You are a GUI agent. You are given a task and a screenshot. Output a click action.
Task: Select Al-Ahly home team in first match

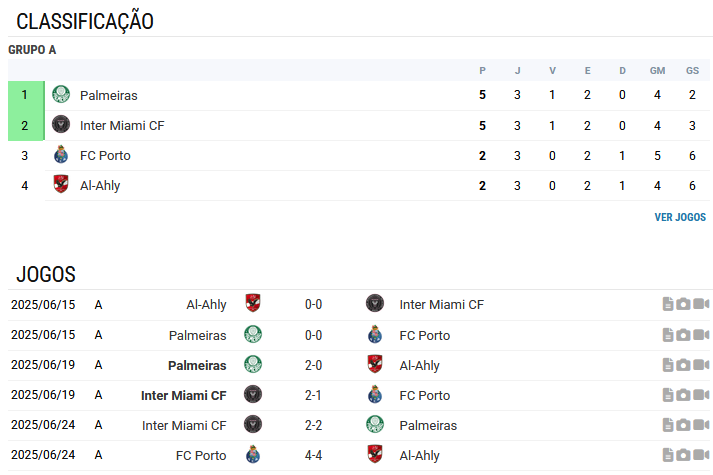pos(206,305)
